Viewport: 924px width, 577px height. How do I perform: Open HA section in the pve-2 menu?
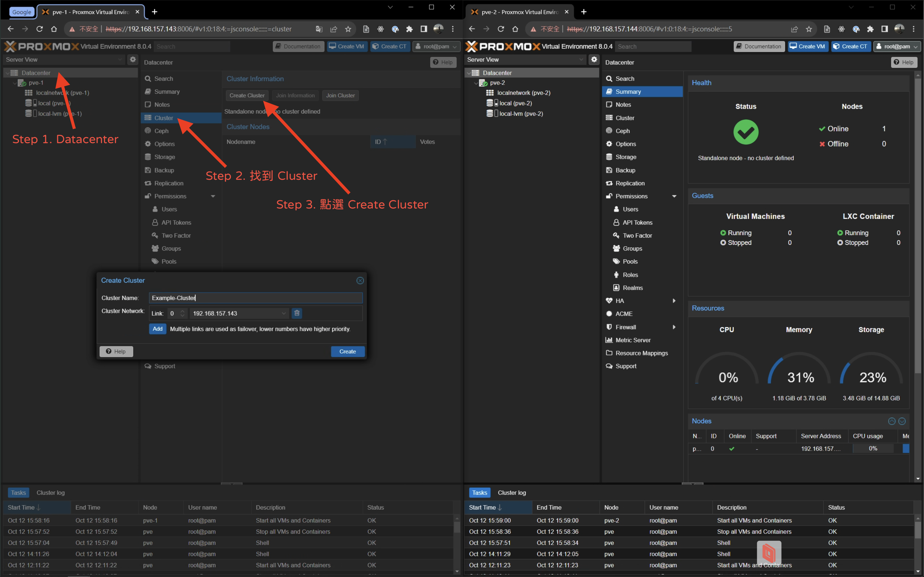(619, 301)
